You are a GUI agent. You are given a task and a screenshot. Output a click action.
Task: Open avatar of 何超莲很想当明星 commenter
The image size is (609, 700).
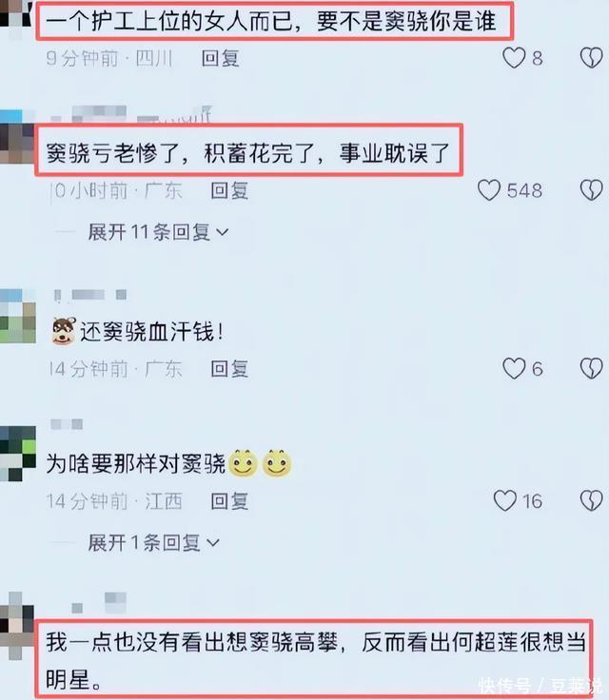coord(16,626)
